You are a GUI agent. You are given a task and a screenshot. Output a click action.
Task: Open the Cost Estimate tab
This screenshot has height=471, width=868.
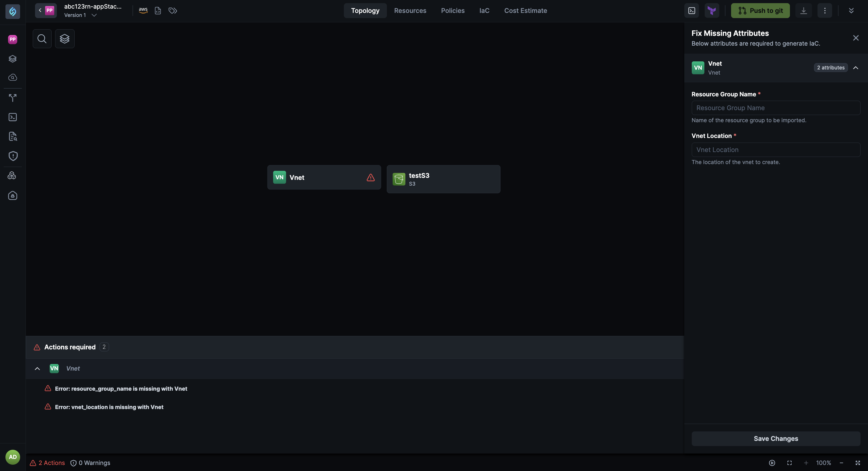coord(525,10)
